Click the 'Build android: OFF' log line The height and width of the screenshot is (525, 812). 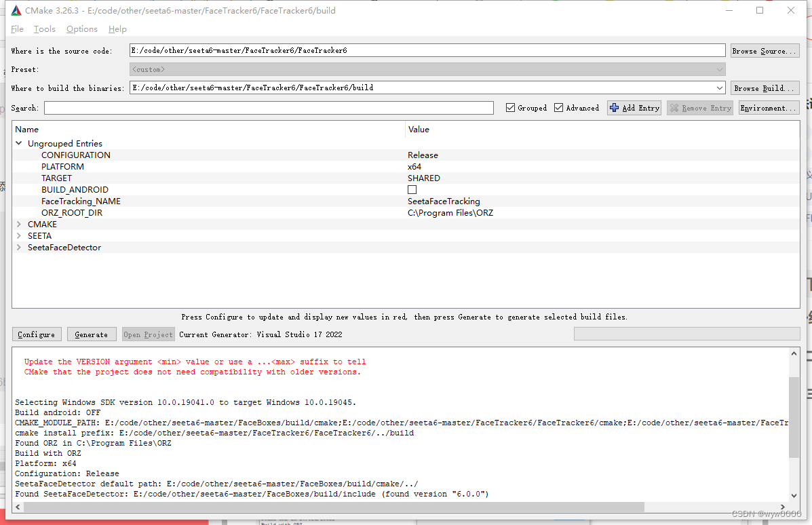pyautogui.click(x=58, y=412)
